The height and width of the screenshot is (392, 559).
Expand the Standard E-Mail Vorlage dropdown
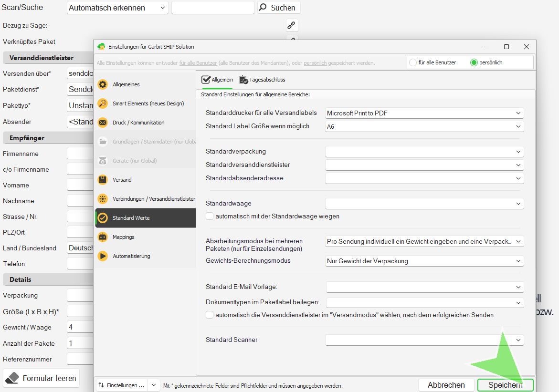pyautogui.click(x=425, y=287)
